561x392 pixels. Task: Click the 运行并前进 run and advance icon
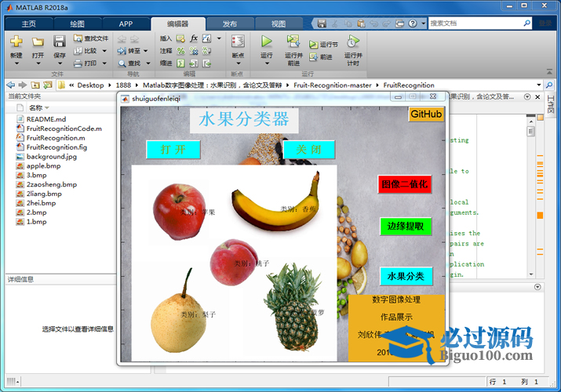293,42
